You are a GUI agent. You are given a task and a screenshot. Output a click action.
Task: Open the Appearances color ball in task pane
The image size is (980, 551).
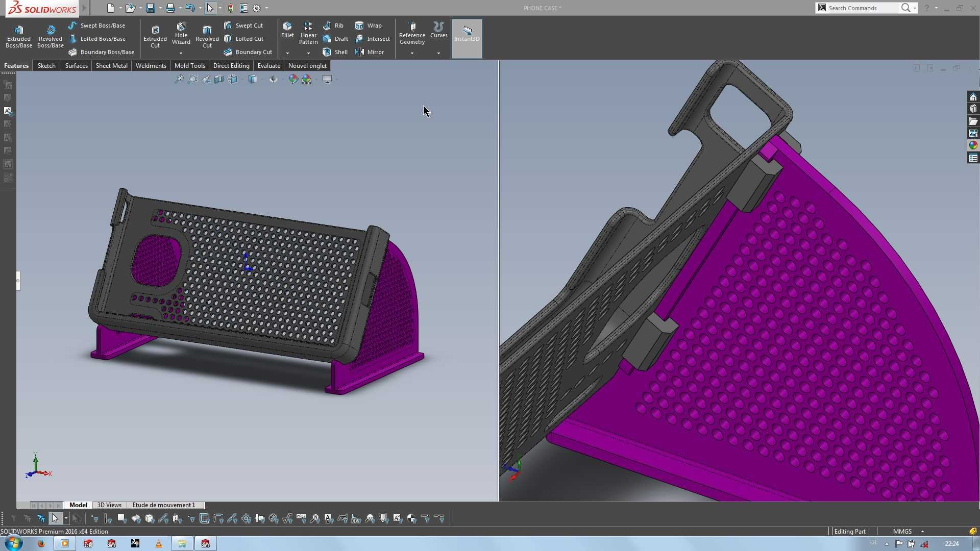[973, 145]
